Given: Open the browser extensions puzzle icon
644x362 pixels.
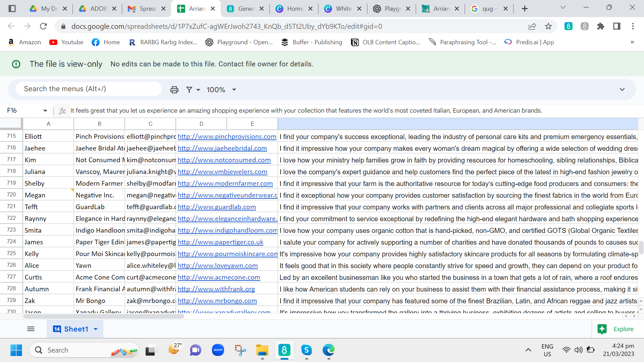Looking at the screenshot, I should pyautogui.click(x=600, y=26).
